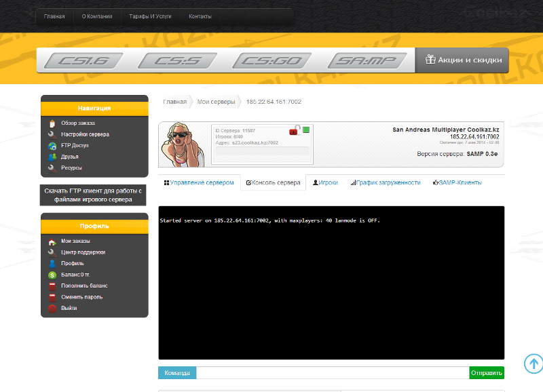Switch to the График загруженности tab
The height and width of the screenshot is (392, 543).
click(x=386, y=182)
